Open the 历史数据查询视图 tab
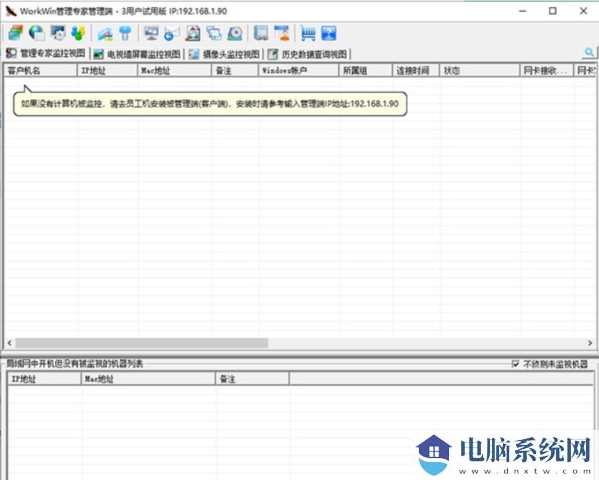 click(x=308, y=54)
